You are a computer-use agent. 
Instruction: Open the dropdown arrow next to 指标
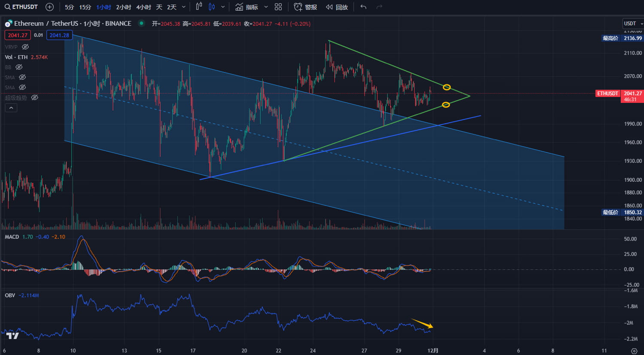[266, 7]
